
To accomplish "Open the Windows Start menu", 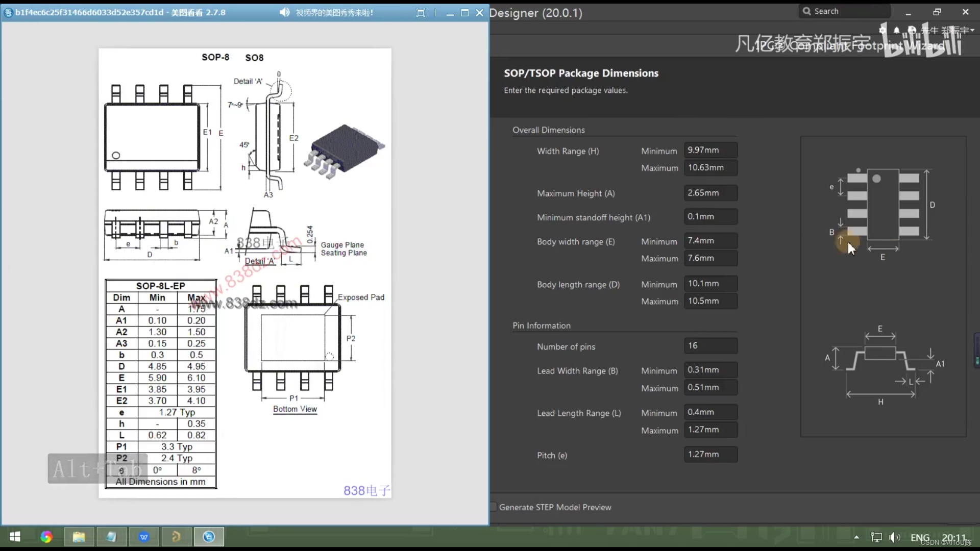I will tap(15, 537).
